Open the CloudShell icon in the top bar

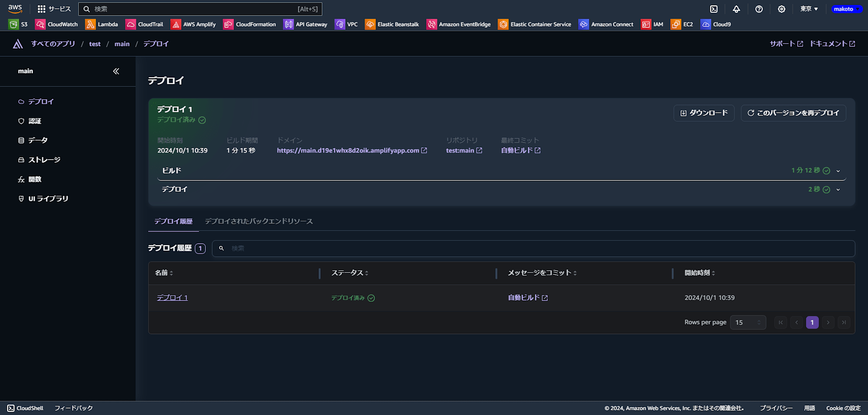714,9
